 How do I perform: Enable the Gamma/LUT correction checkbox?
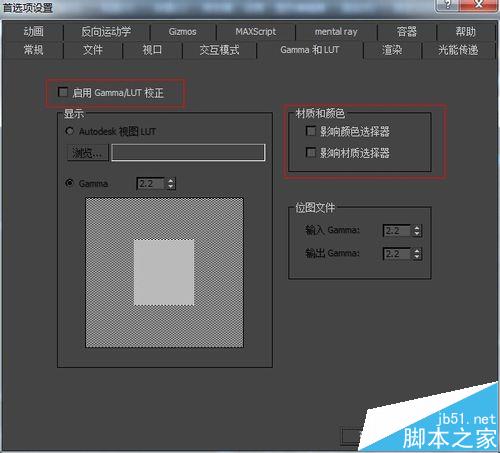click(x=63, y=92)
